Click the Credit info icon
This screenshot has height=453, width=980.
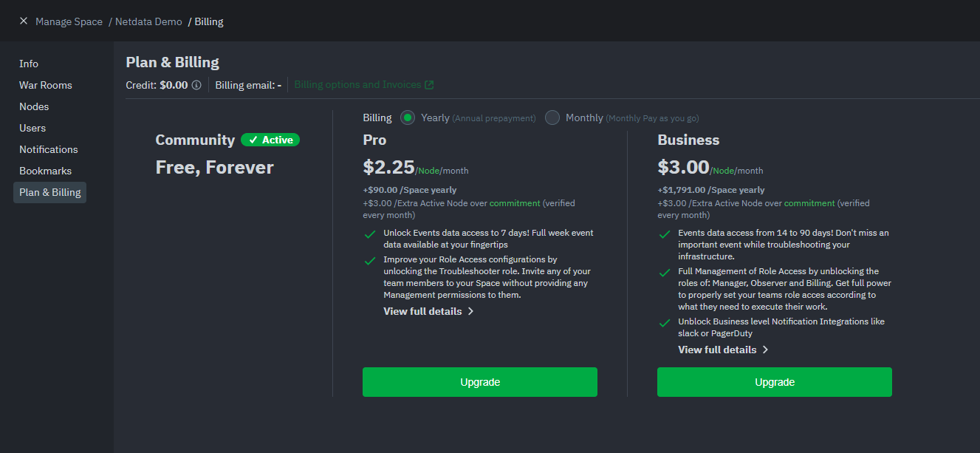pos(196,85)
